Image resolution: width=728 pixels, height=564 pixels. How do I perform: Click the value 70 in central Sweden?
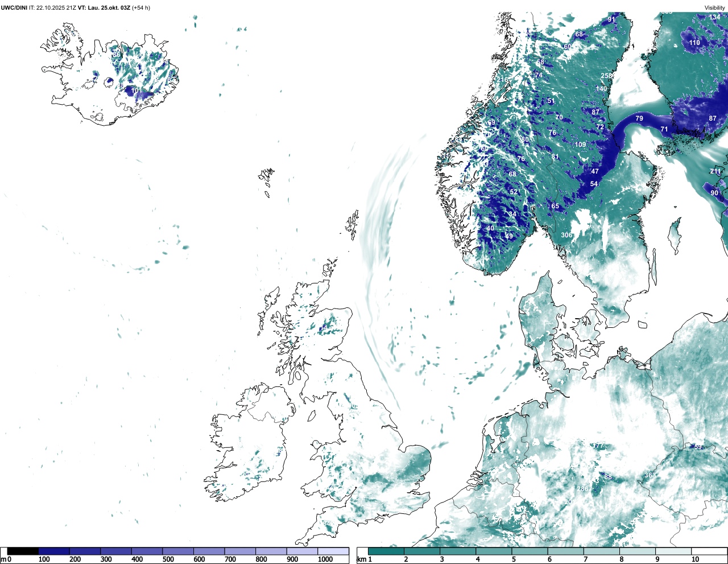tap(559, 117)
